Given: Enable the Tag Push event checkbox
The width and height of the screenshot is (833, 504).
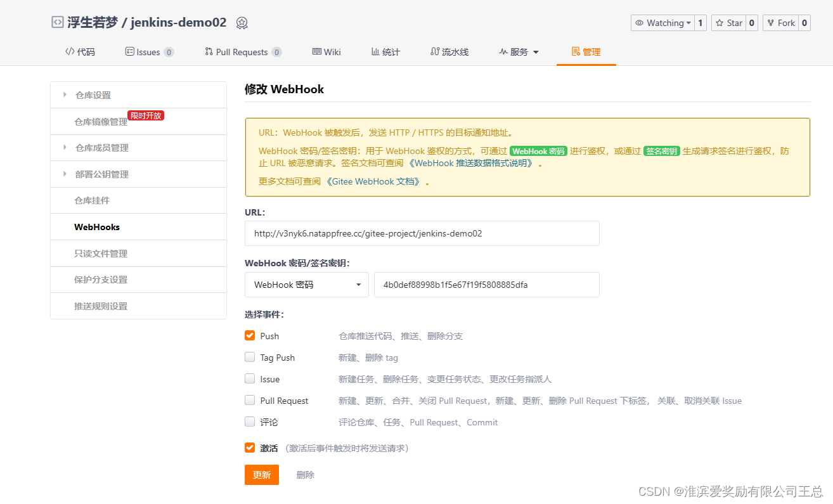Looking at the screenshot, I should coord(250,357).
